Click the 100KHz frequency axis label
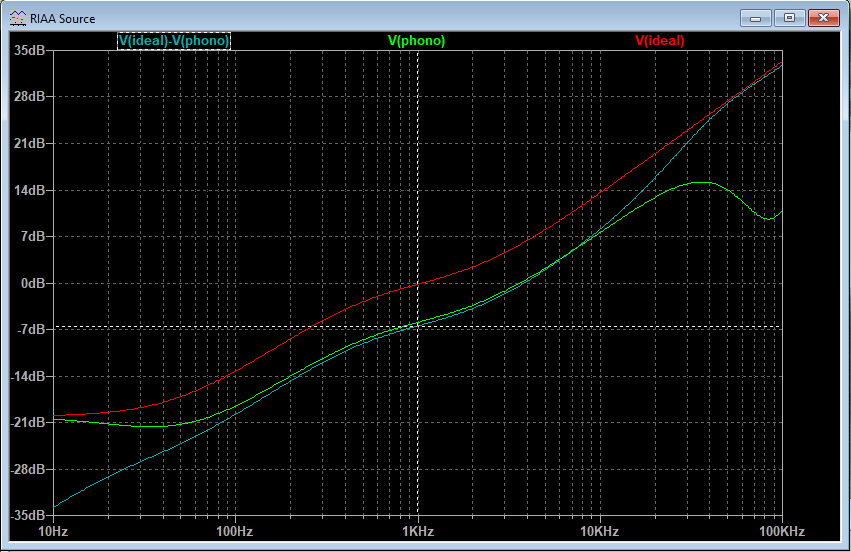This screenshot has height=552, width=851. pyautogui.click(x=782, y=531)
